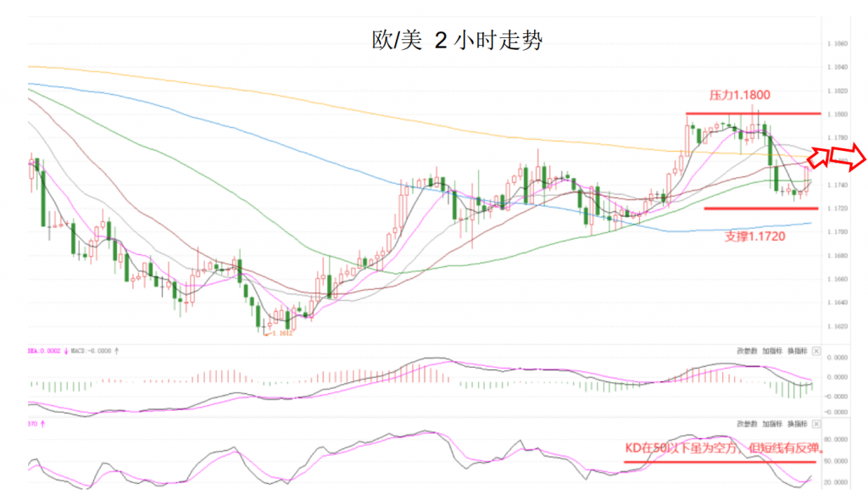
Task: Click the DEA:0.0002 value readout
Action: [44, 351]
